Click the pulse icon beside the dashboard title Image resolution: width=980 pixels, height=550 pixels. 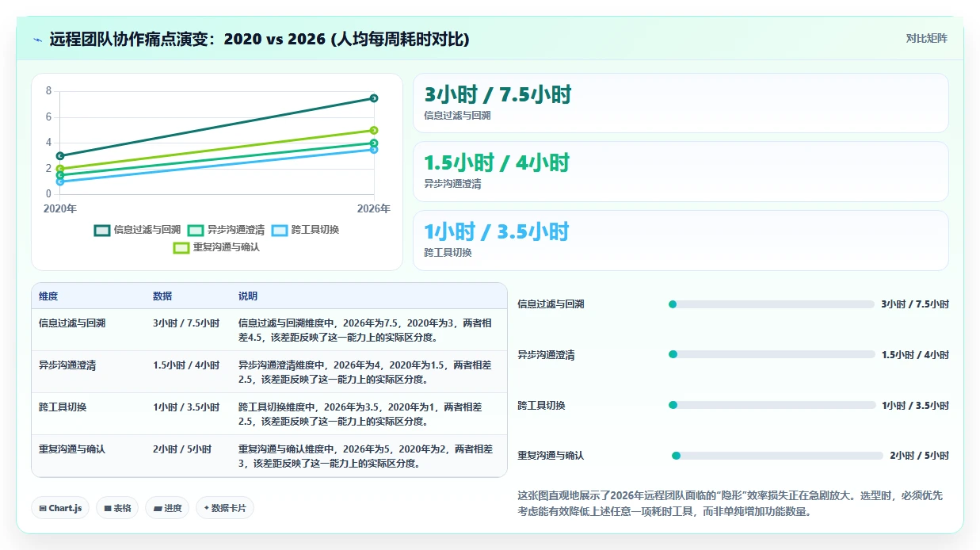tap(37, 39)
